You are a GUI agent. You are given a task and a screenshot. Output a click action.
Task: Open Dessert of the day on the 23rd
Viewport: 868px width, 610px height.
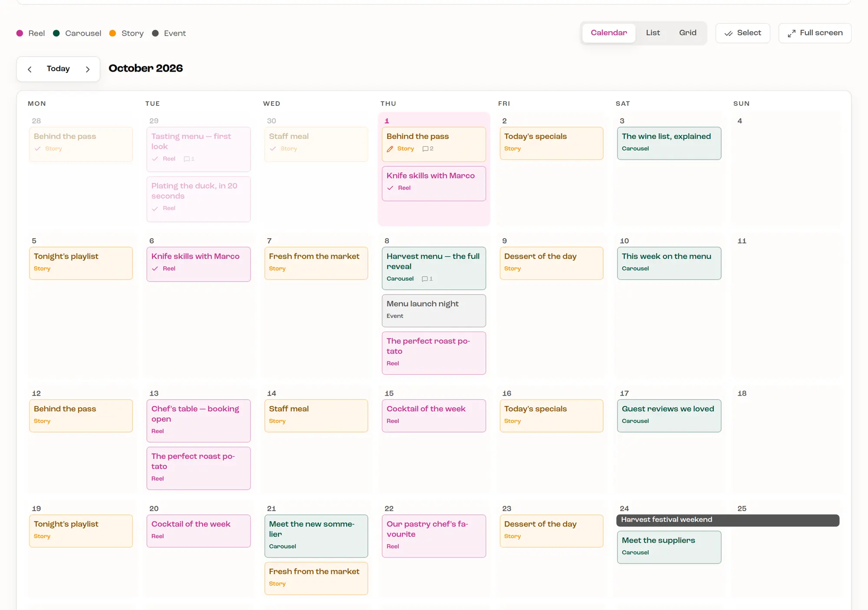coord(551,531)
